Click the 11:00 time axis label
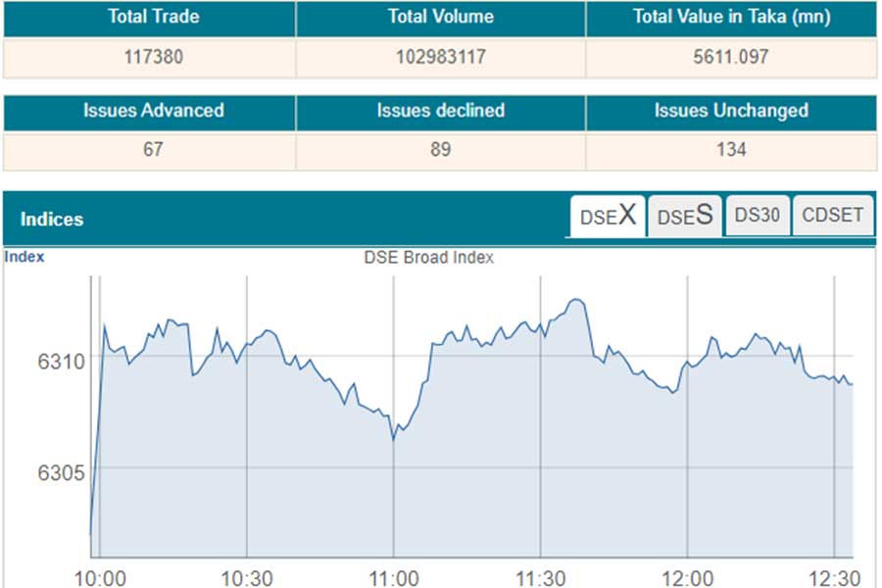This screenshot has width=882, height=588. tap(393, 577)
